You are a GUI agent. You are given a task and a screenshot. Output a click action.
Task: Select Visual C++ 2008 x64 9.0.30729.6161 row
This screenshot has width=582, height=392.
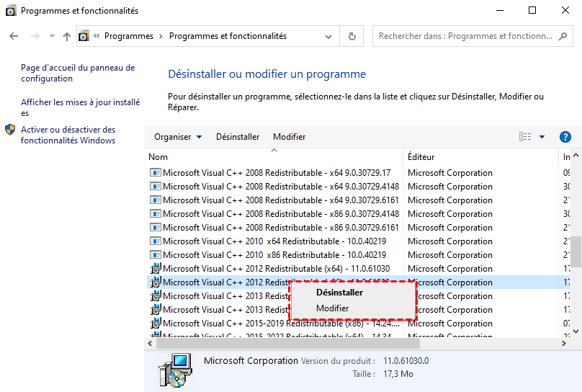point(359,200)
